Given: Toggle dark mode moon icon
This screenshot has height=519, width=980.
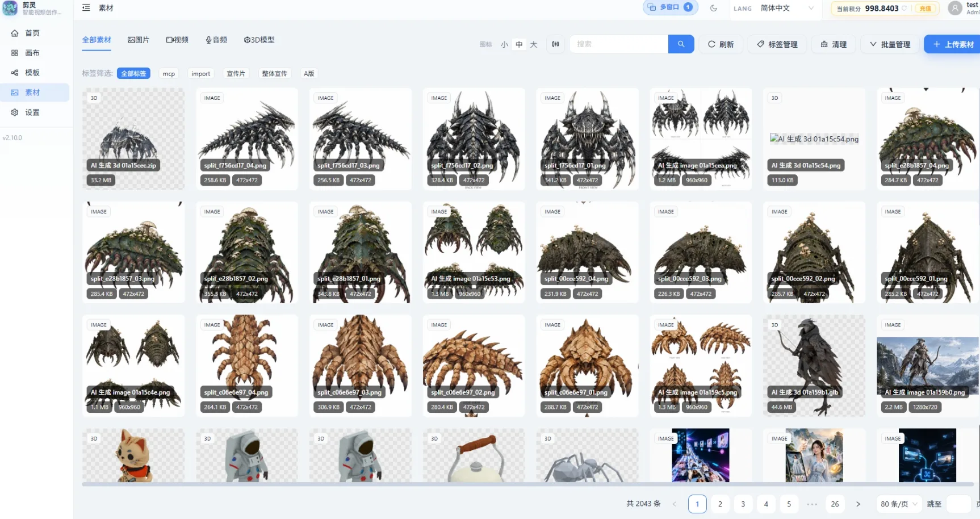Looking at the screenshot, I should click(x=714, y=8).
